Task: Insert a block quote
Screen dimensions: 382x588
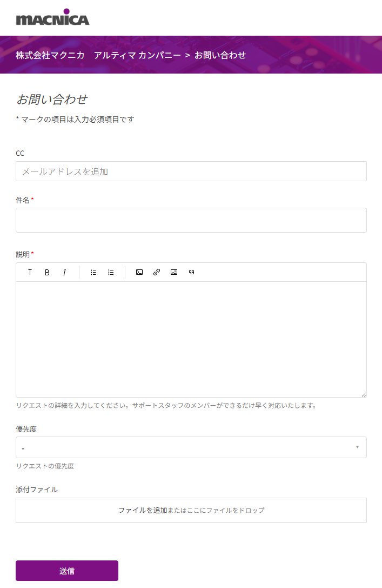Action: (191, 273)
